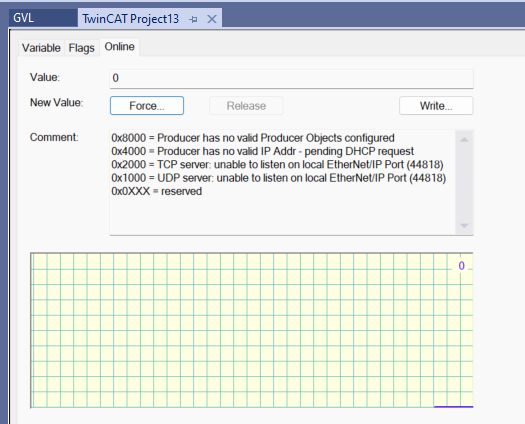This screenshot has height=424, width=525.
Task: Close the TwinCAT Project13 tab
Action: pos(212,19)
